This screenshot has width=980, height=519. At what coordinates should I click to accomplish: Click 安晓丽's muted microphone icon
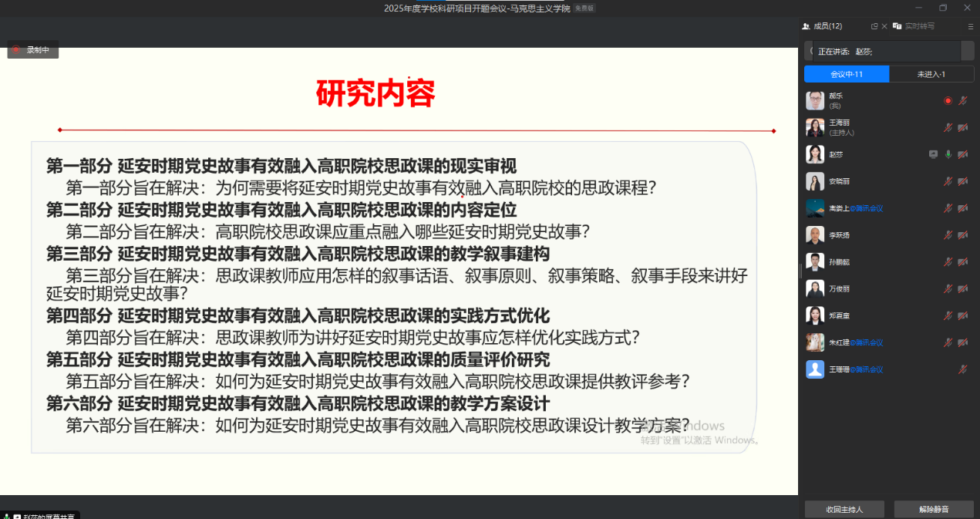(x=948, y=181)
